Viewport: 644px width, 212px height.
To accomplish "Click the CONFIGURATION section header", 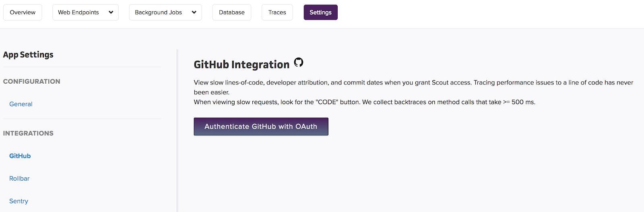I will [x=32, y=82].
